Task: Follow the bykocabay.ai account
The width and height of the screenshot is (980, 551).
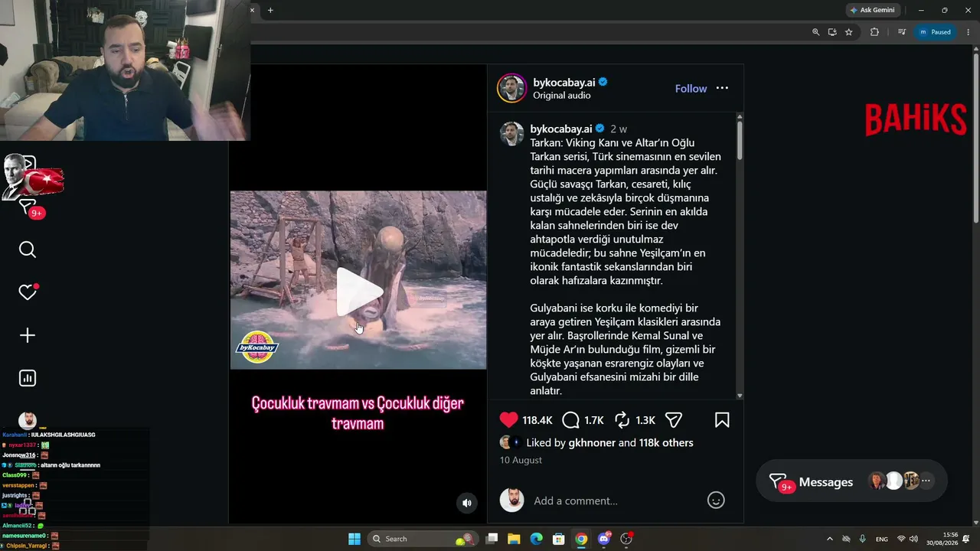Action: pyautogui.click(x=691, y=89)
